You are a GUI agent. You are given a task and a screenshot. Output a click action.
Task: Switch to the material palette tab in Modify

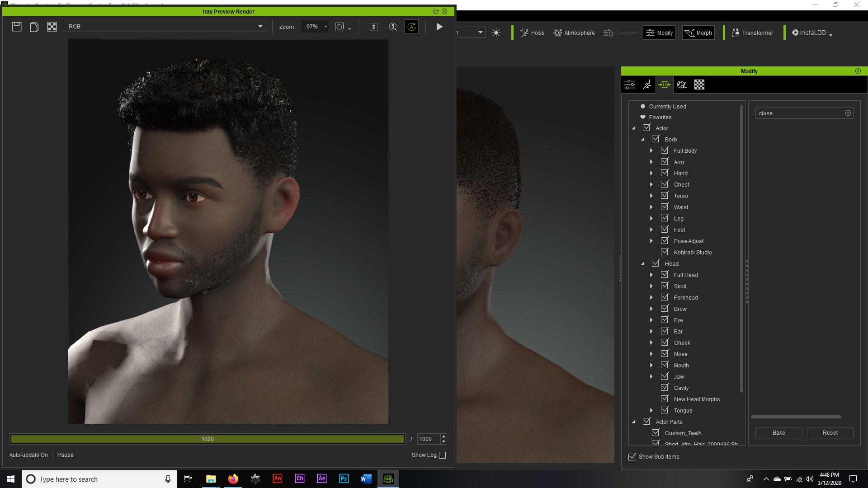tap(682, 84)
